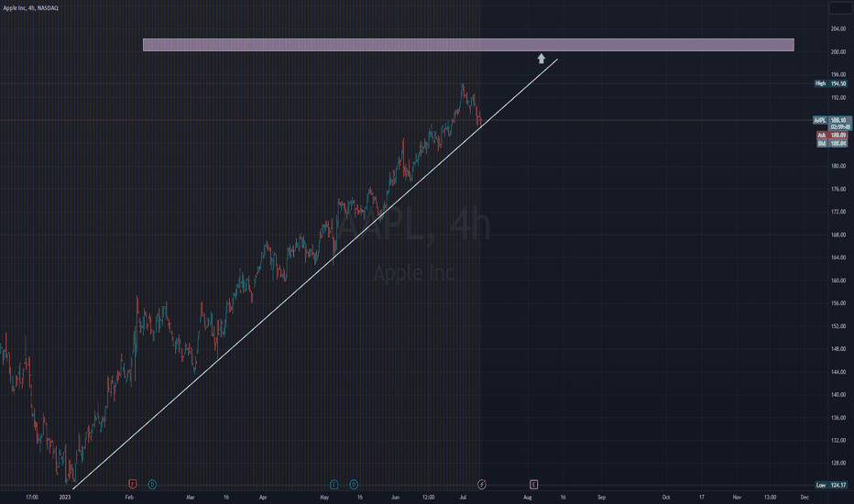Click the 204.00 price axis value
This screenshot has width=854, height=504.
click(838, 29)
